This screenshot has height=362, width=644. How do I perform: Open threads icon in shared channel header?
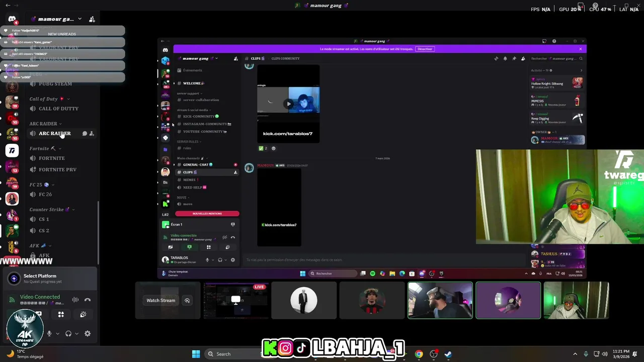click(x=496, y=58)
